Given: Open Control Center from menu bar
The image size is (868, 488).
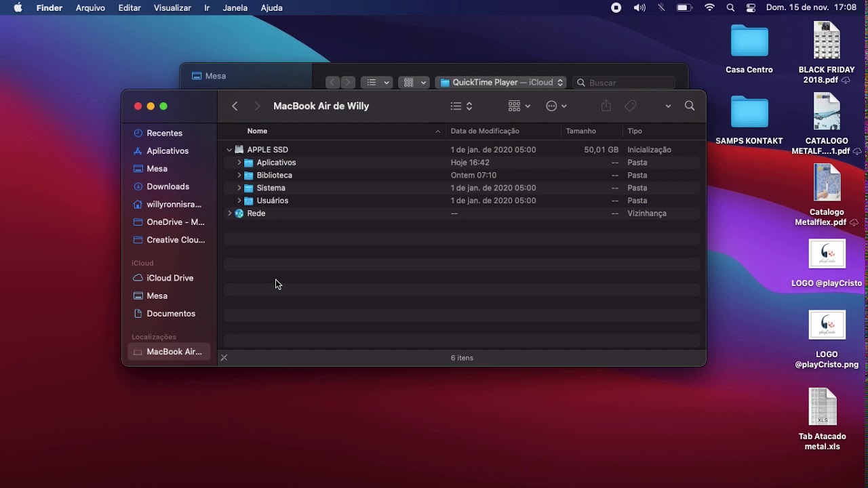Looking at the screenshot, I should coord(751,7).
